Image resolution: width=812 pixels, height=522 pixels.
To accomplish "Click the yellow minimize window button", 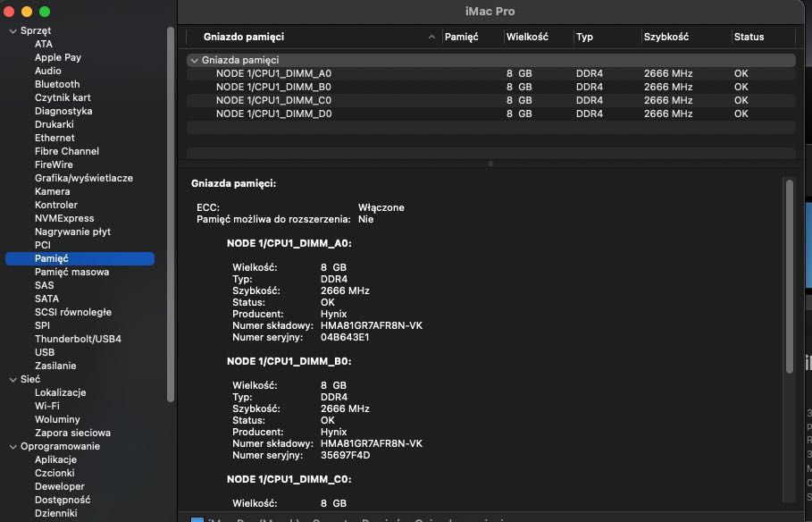I will (x=27, y=12).
